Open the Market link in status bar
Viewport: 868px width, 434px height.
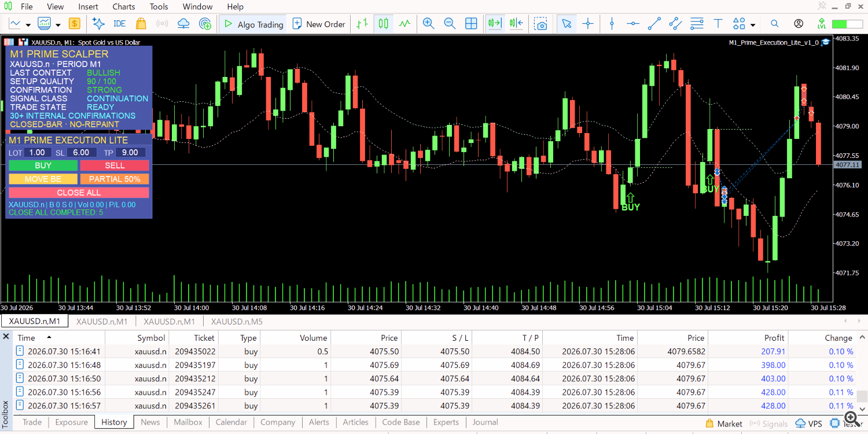point(724,424)
